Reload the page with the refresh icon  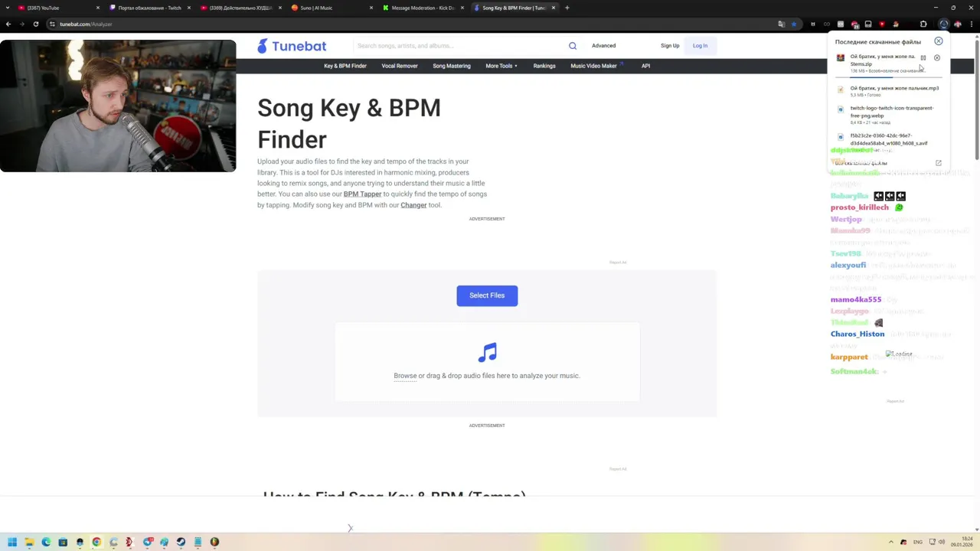[35, 24]
